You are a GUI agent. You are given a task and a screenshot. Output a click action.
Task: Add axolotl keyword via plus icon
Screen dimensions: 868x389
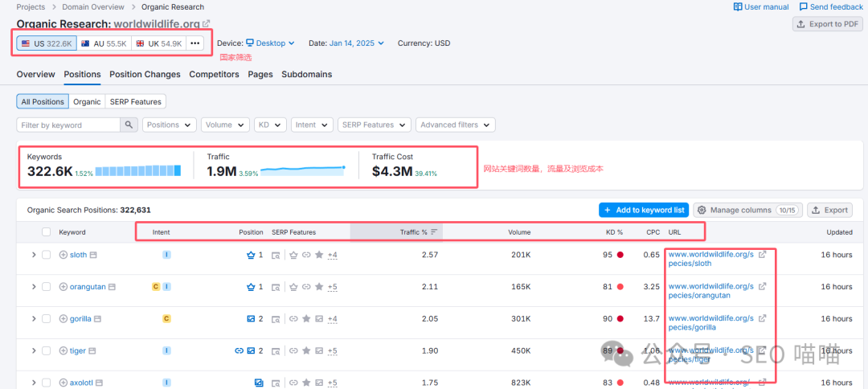(63, 383)
